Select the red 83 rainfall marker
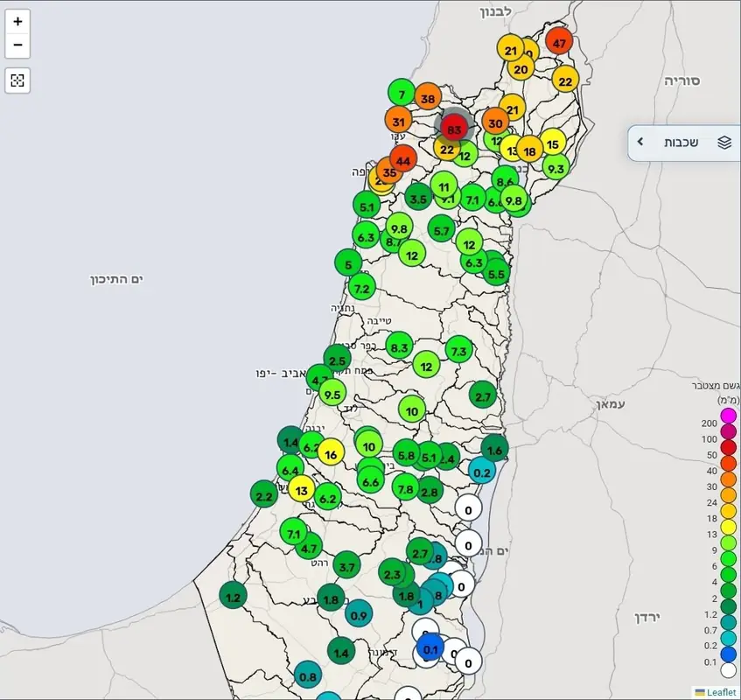 [454, 129]
